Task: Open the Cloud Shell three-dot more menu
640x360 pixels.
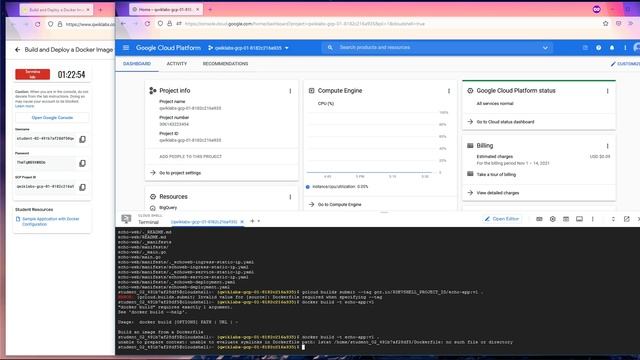Action: (593, 219)
